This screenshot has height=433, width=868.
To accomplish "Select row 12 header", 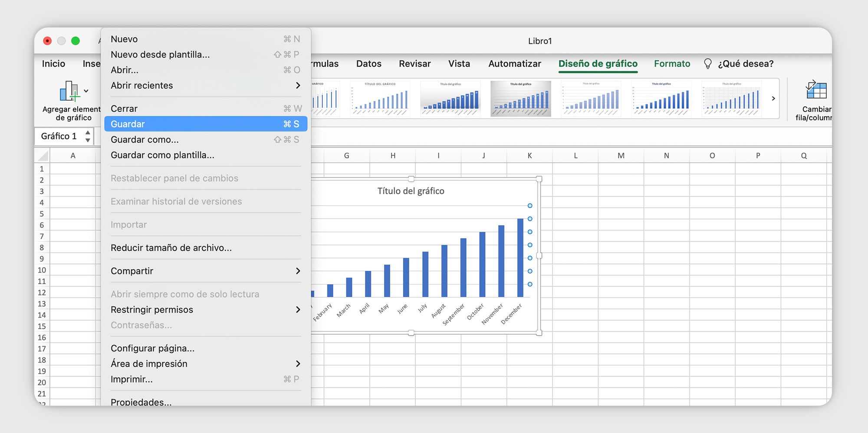I will (42, 292).
